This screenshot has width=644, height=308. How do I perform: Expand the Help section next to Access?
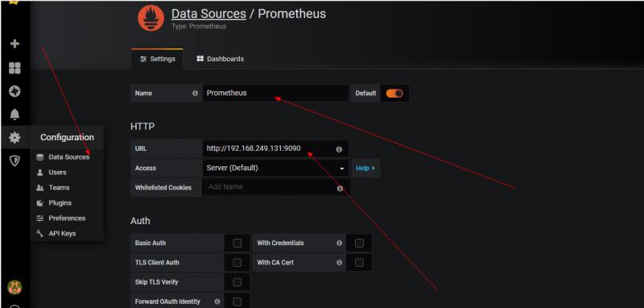pyautogui.click(x=365, y=169)
